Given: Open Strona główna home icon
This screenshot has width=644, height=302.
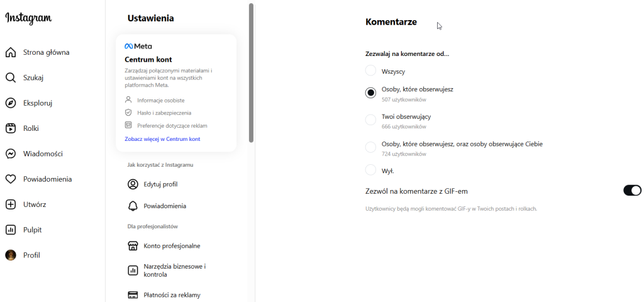Looking at the screenshot, I should pos(11,52).
